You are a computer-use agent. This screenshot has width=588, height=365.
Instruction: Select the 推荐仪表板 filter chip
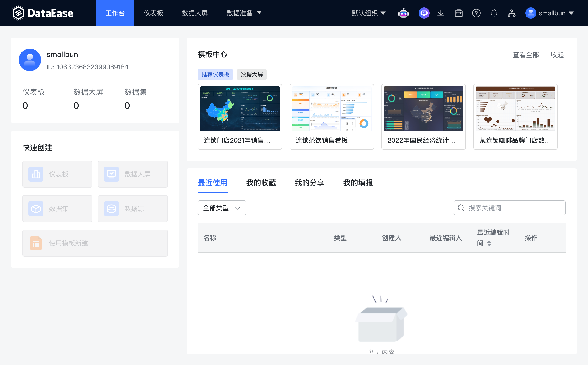tap(215, 75)
